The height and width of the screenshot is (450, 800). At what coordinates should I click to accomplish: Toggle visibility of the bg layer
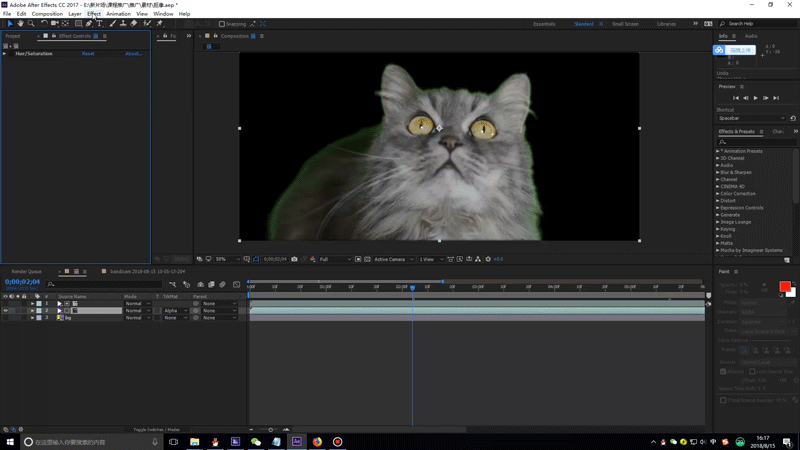5,318
